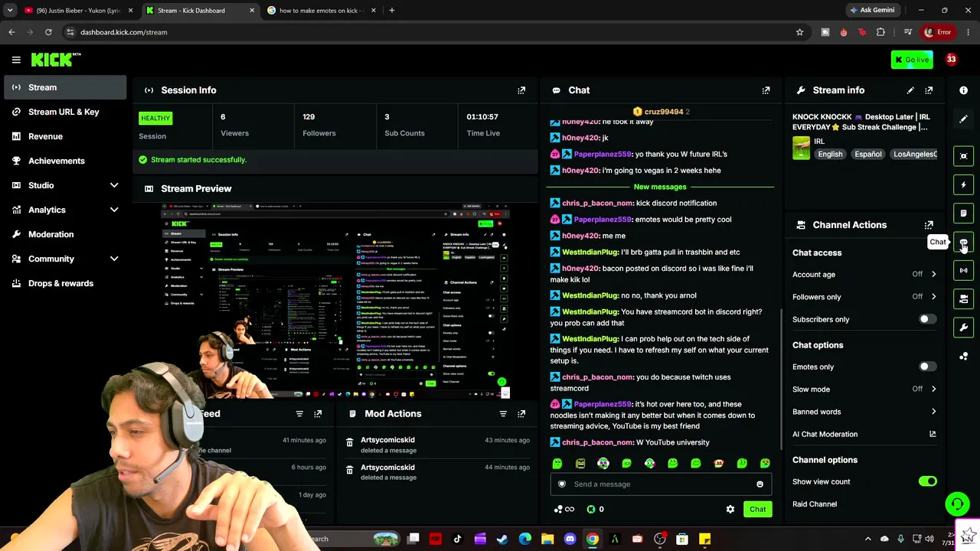Open Followers only options arrow
The height and width of the screenshot is (551, 980).
point(933,297)
